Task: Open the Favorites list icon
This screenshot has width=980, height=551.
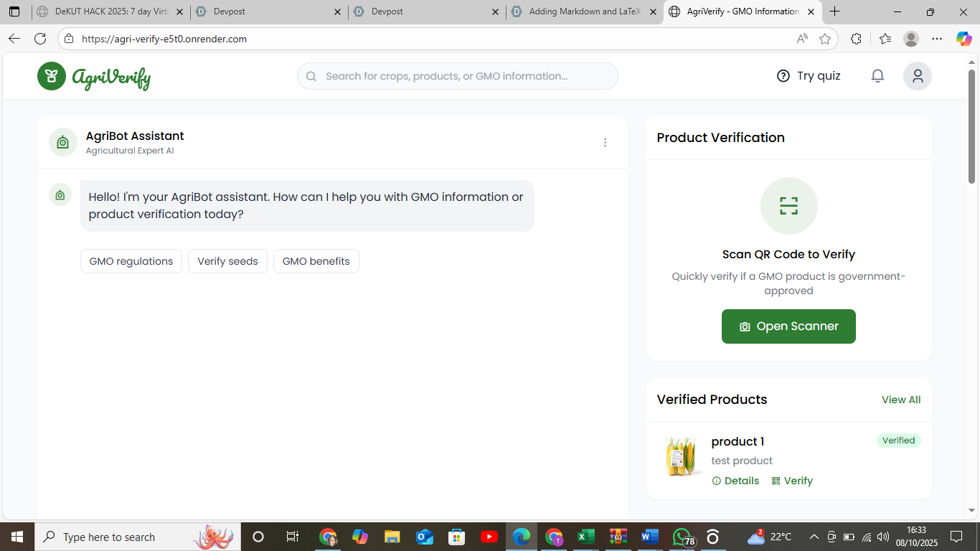Action: pyautogui.click(x=885, y=39)
